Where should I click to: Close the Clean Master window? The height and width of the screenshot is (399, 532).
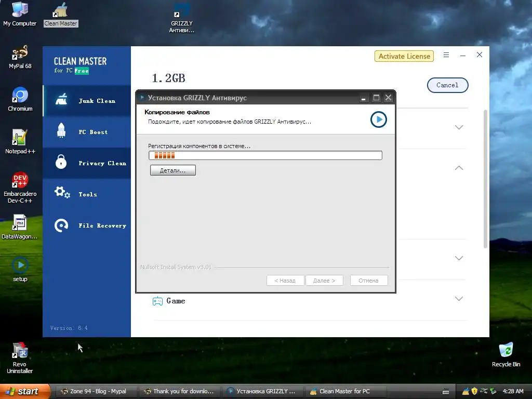tap(480, 55)
